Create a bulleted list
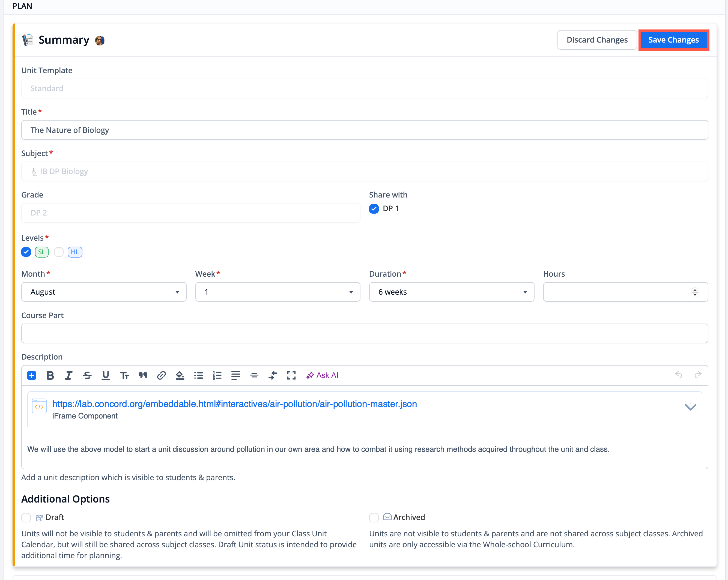The image size is (728, 580). (x=199, y=375)
